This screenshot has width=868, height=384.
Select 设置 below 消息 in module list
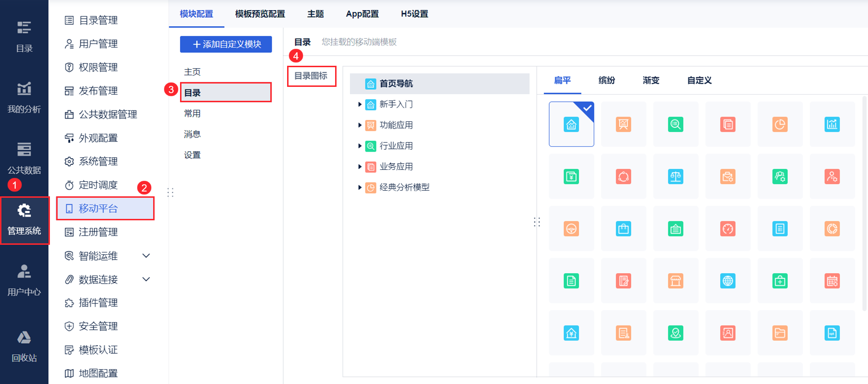tap(193, 155)
